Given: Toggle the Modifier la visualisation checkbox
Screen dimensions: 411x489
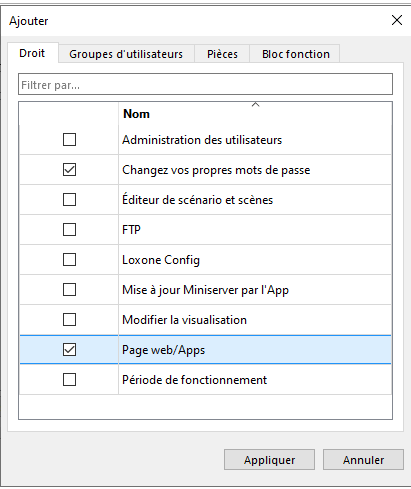Looking at the screenshot, I should coord(69,320).
